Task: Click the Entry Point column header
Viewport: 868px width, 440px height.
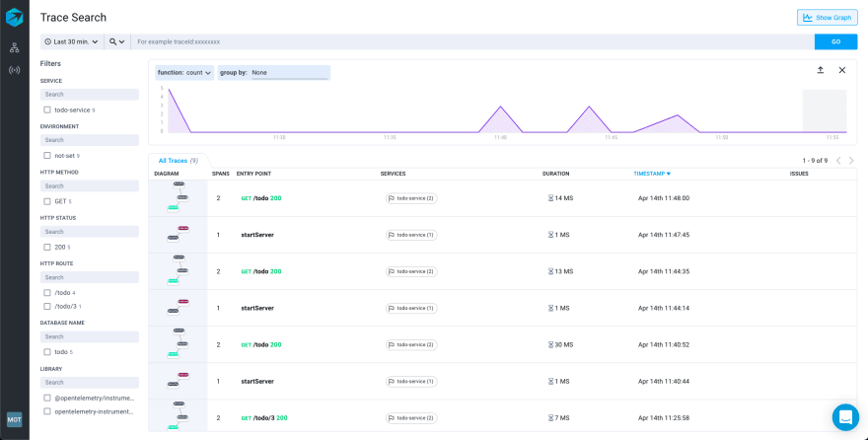Action: point(253,174)
